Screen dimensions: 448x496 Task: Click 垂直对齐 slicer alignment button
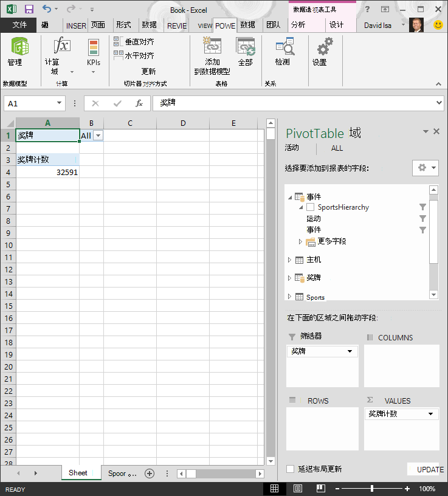[x=134, y=41]
